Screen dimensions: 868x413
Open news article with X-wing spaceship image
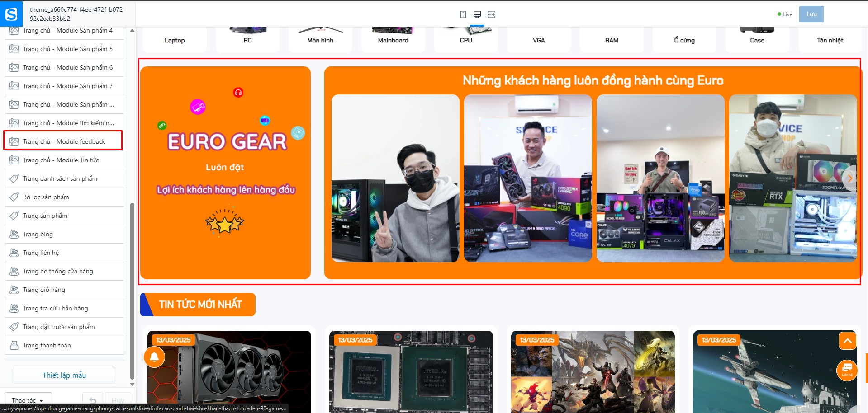click(x=775, y=371)
